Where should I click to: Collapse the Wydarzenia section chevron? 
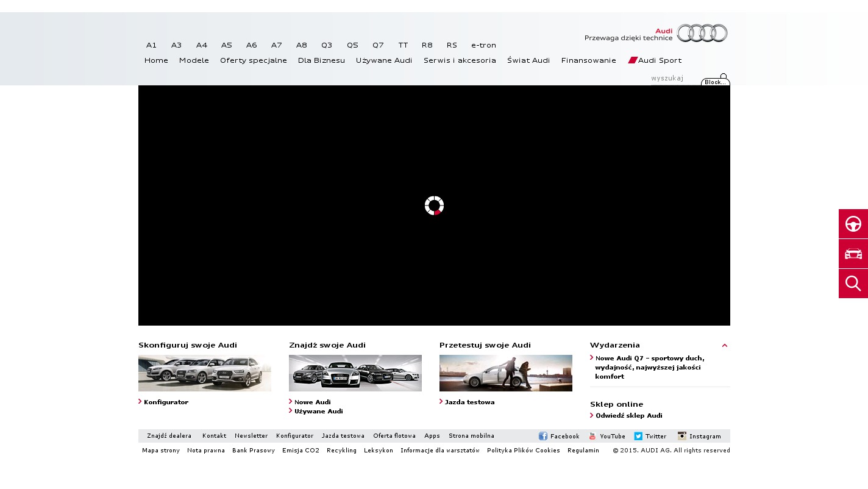coord(725,345)
